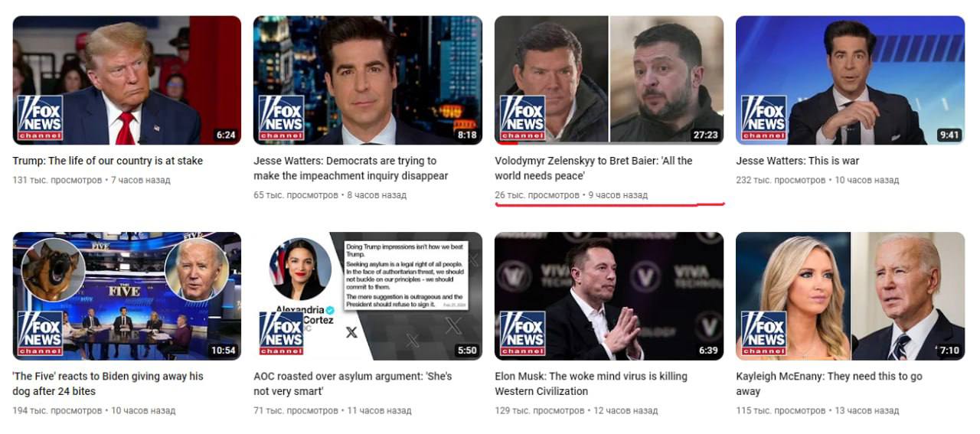Click the dog circle image on 'The Five' thumbnail
This screenshot has width=980, height=434.
[x=53, y=270]
